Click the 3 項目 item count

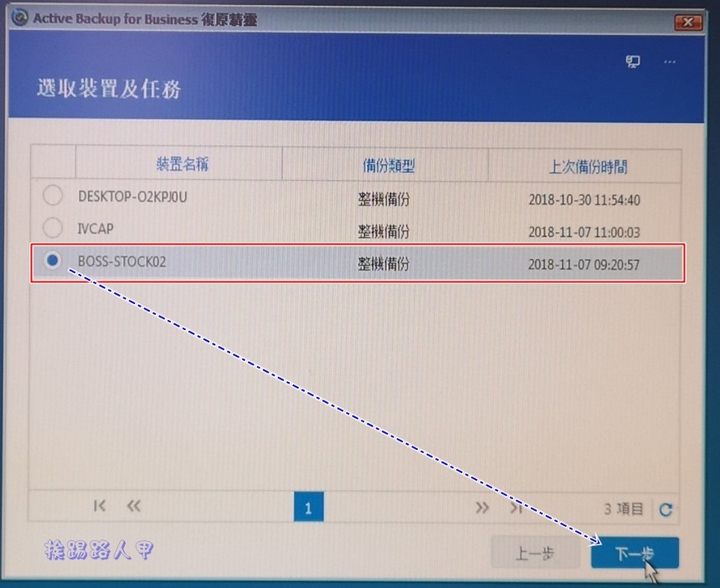tap(624, 509)
